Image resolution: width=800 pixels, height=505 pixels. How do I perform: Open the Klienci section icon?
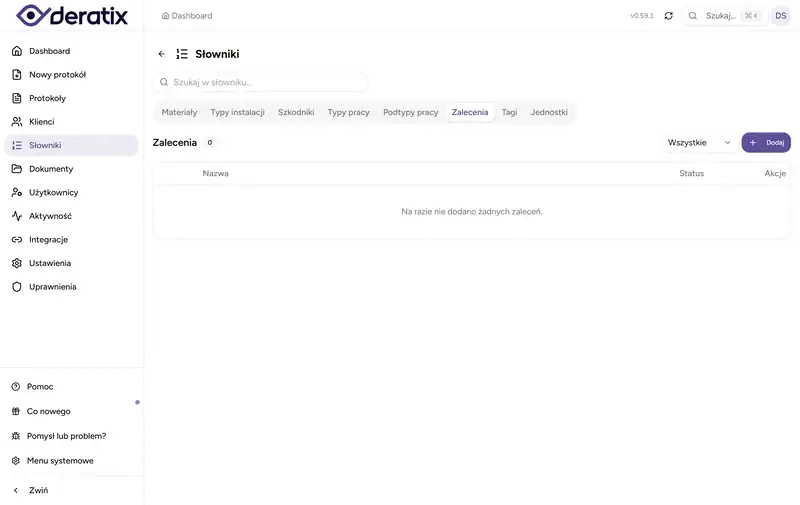click(17, 122)
